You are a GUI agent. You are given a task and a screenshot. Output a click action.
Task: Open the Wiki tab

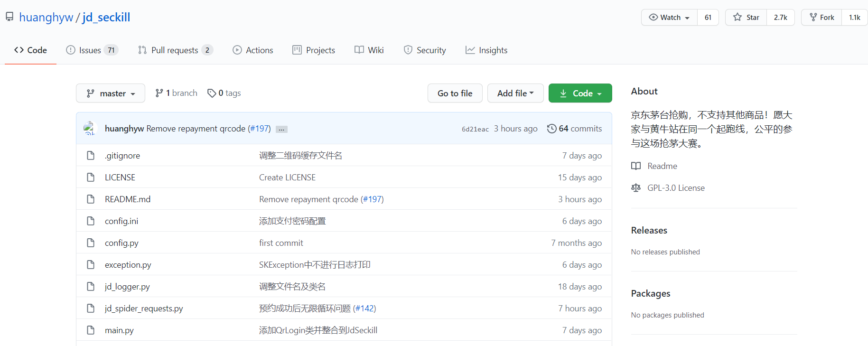coord(369,50)
